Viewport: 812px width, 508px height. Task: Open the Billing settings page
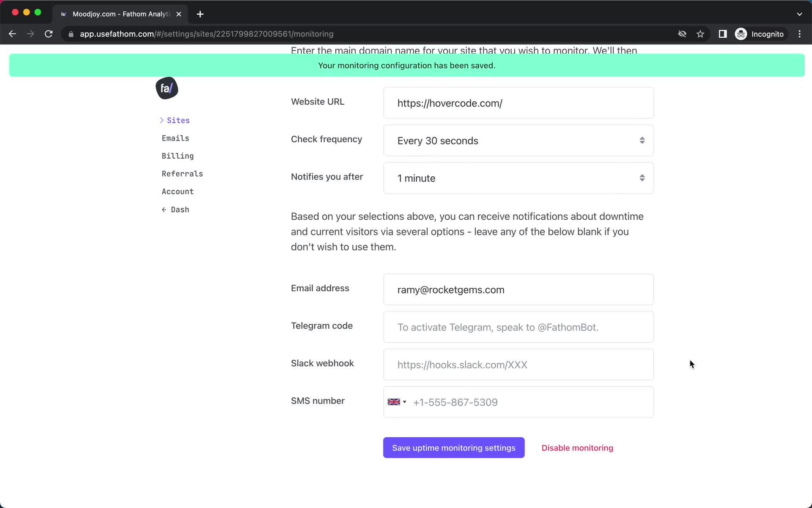click(x=178, y=155)
